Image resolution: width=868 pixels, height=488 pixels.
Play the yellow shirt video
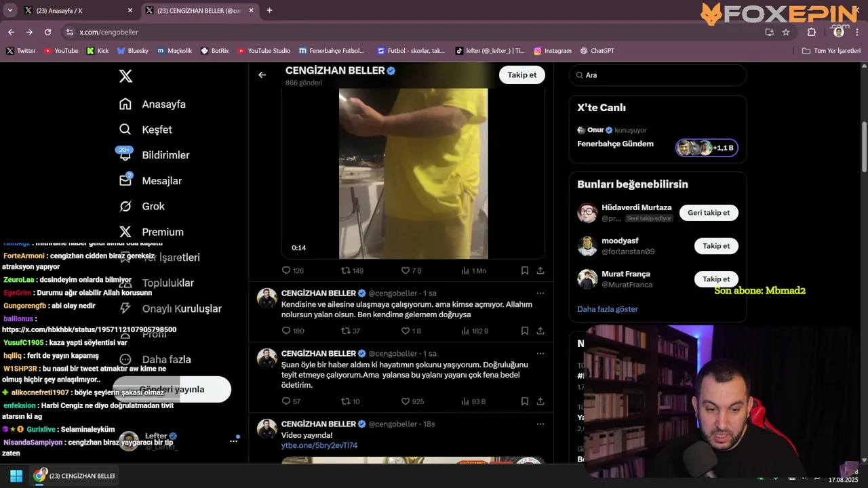pos(413,174)
